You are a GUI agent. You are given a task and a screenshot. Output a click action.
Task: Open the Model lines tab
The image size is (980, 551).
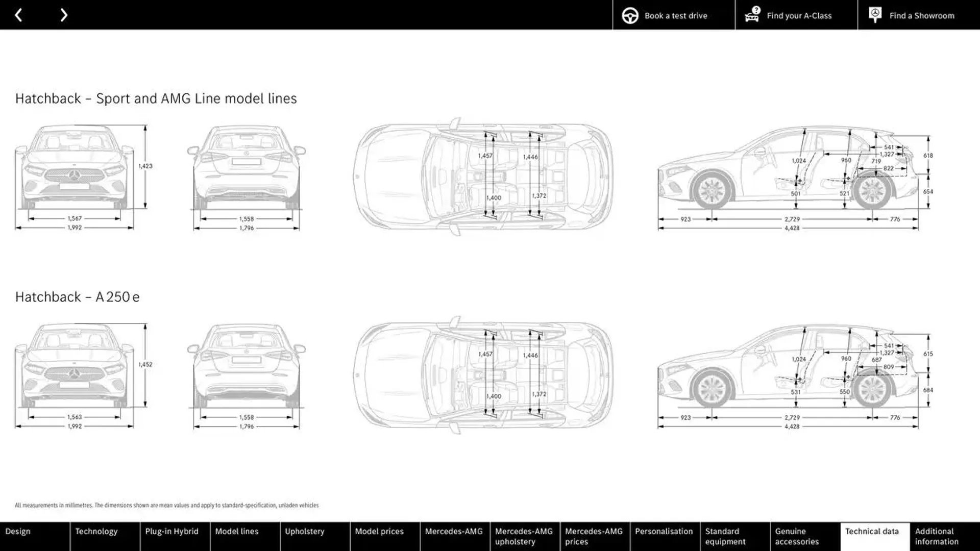pos(244,536)
